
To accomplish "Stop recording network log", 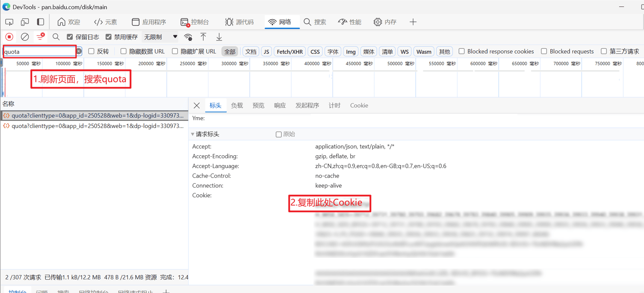I will click(9, 36).
